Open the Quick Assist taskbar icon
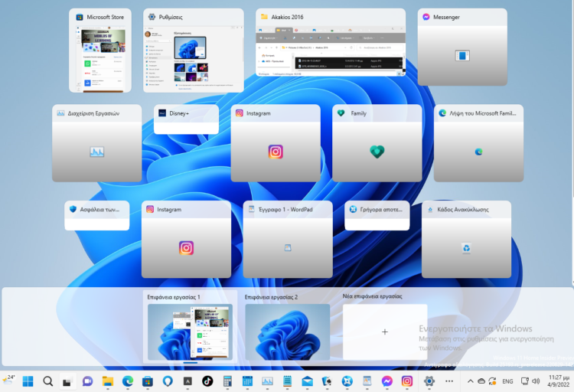This screenshot has width=574, height=392. pos(347,381)
